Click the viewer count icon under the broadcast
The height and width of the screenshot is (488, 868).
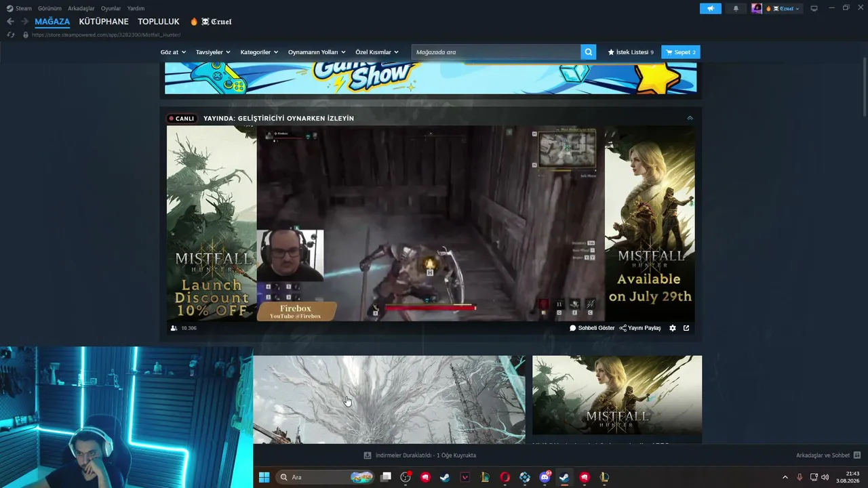click(x=174, y=328)
